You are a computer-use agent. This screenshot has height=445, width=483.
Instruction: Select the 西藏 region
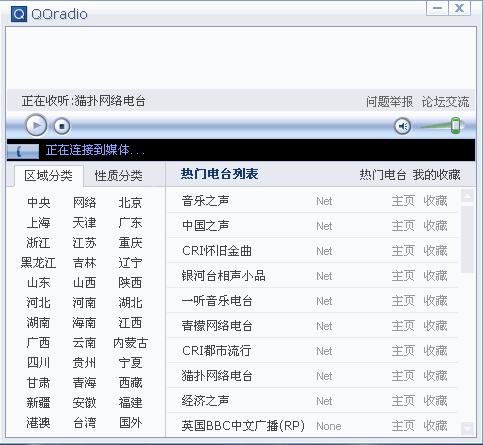click(x=130, y=383)
